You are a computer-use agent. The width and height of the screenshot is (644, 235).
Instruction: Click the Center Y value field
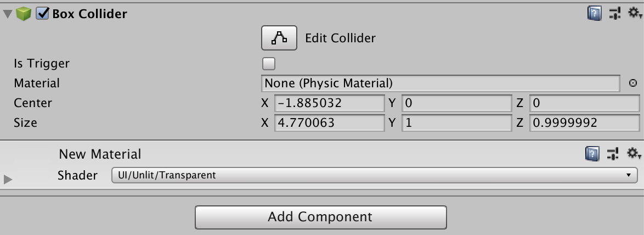tap(456, 103)
